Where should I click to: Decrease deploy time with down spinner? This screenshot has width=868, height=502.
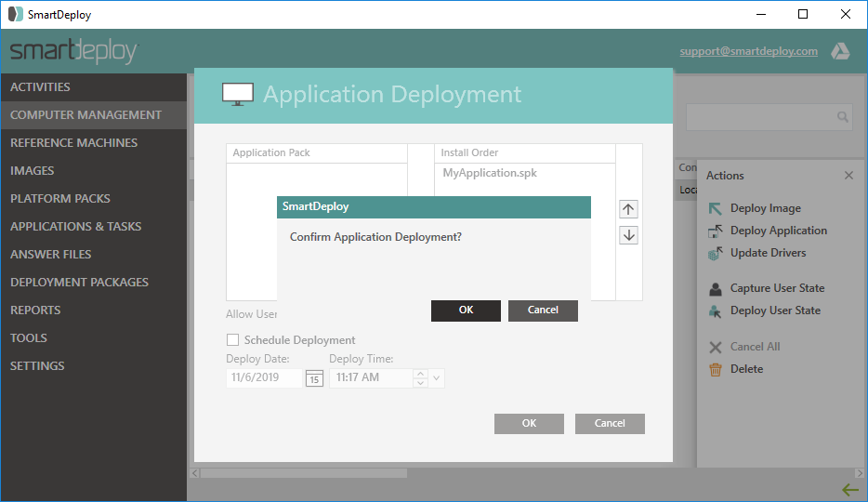(x=420, y=383)
